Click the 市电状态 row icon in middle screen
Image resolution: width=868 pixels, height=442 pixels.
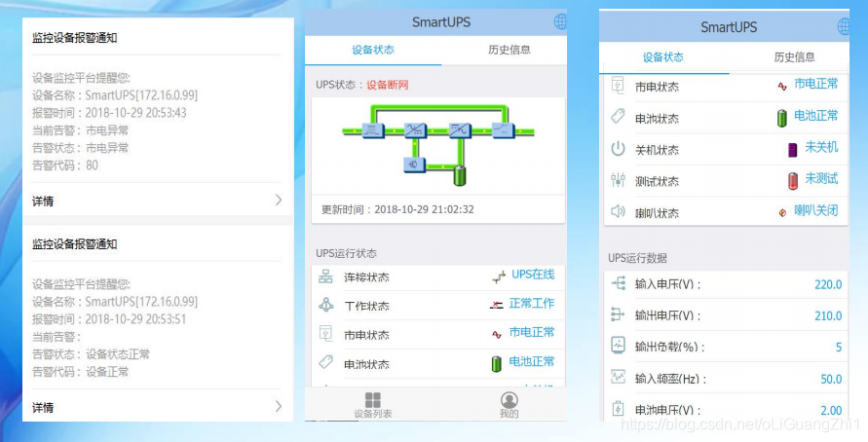point(325,334)
